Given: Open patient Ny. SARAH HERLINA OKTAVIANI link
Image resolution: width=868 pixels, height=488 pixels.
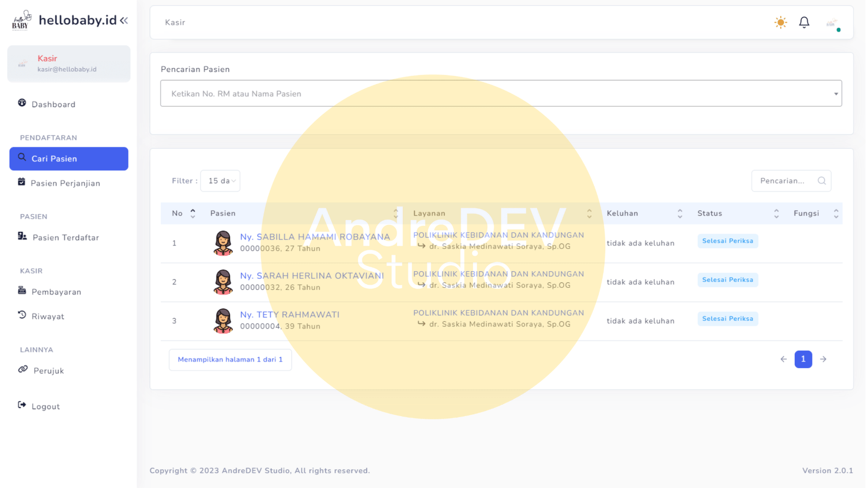Looking at the screenshot, I should pos(311,275).
